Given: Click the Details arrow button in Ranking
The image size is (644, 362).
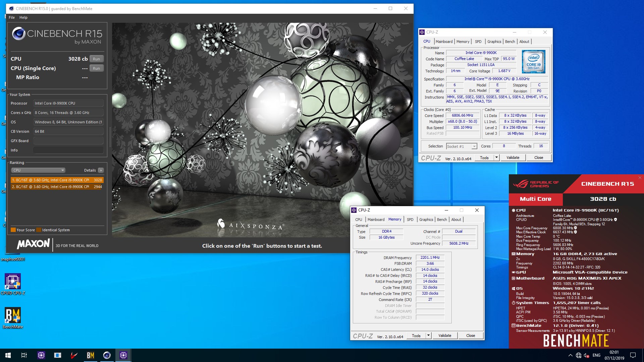Looking at the screenshot, I should [101, 170].
